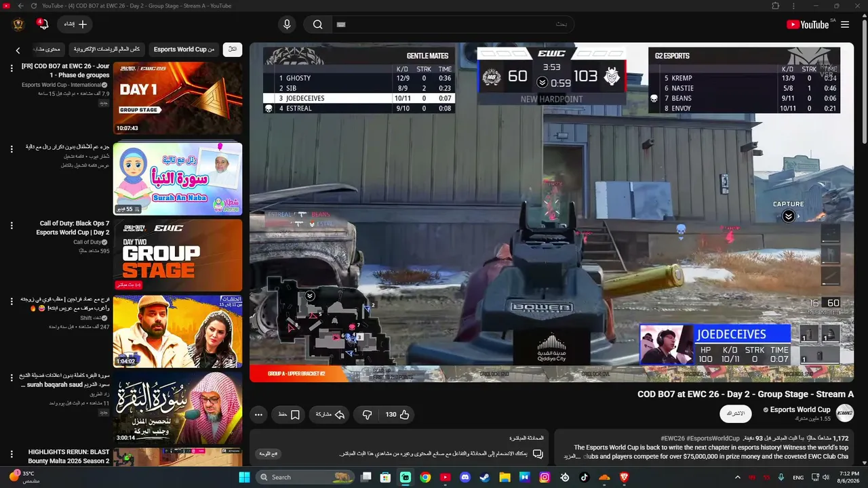868x488 pixels.
Task: Start voice search with microphone icon
Action: point(287,24)
